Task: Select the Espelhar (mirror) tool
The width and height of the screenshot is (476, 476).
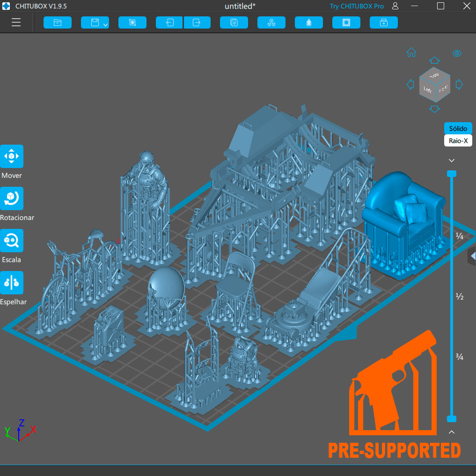Action: click(x=12, y=283)
